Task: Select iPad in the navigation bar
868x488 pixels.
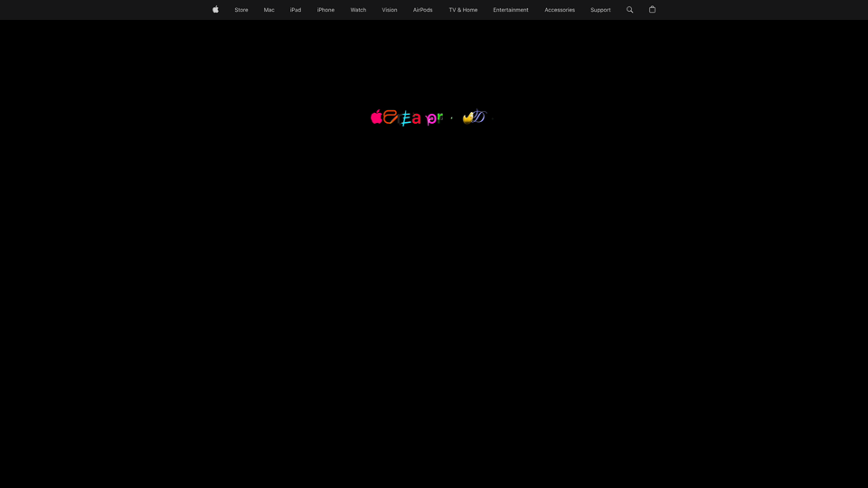Action: (296, 10)
